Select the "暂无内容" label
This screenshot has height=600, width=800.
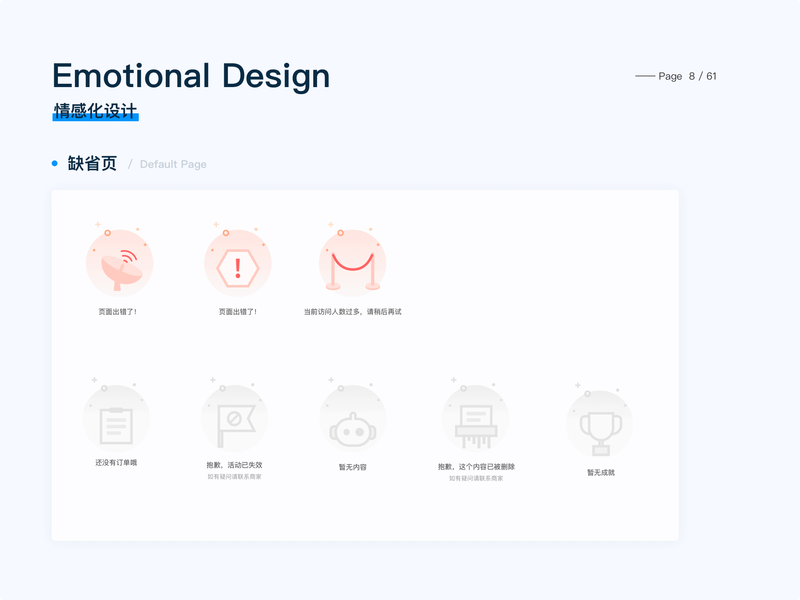[x=352, y=467]
